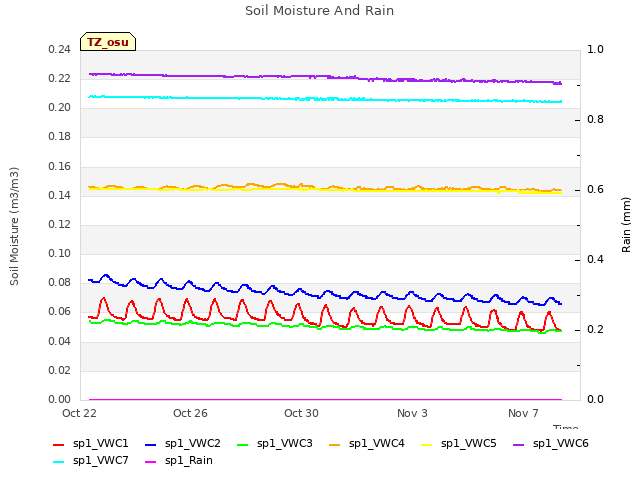640x480 pixels.
Task: Click the yellow sp1_VWC5 legend swatch
Action: click(427, 444)
